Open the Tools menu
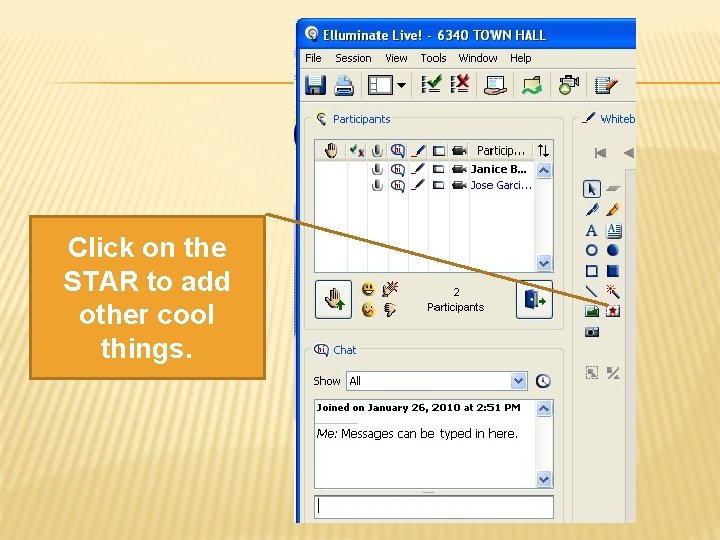 [433, 58]
